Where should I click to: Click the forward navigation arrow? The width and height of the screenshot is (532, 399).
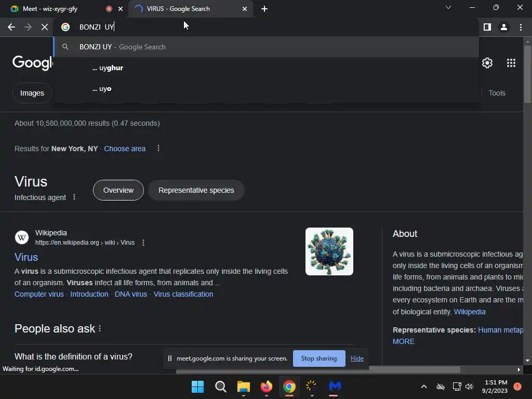click(28, 27)
